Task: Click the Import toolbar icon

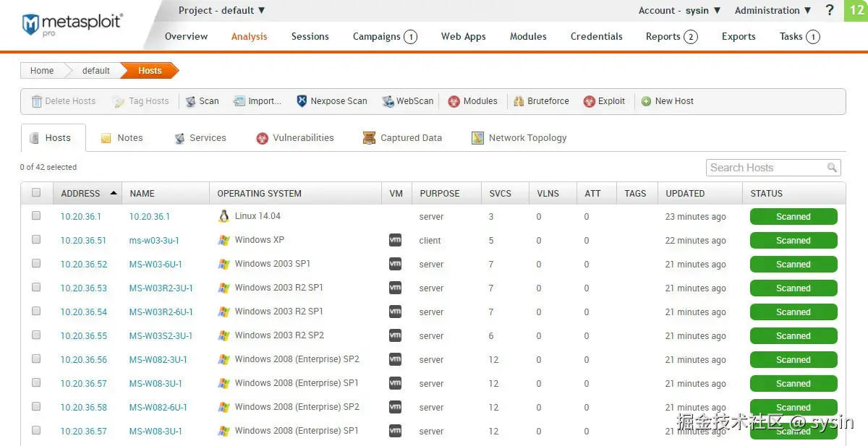Action: (x=239, y=101)
